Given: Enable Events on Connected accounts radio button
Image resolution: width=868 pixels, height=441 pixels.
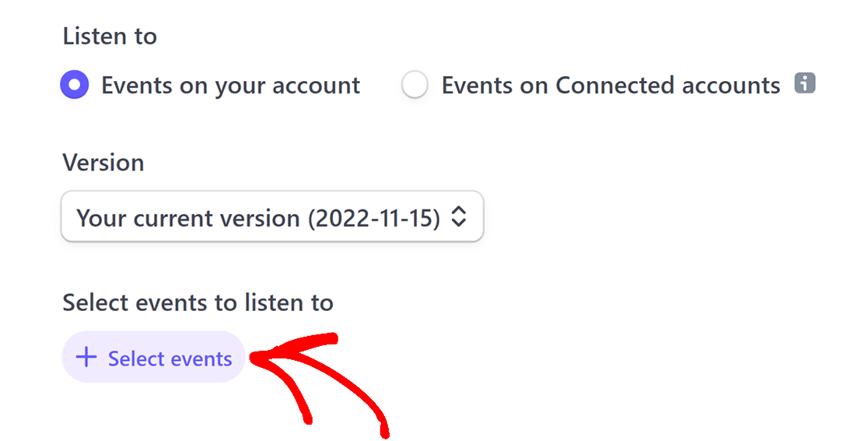Looking at the screenshot, I should click(415, 85).
